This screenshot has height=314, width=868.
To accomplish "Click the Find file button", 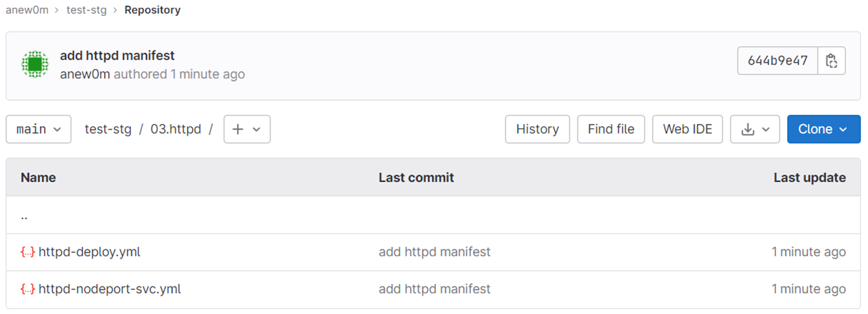I will (611, 129).
